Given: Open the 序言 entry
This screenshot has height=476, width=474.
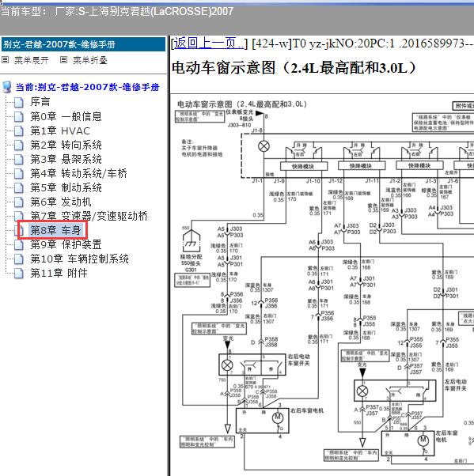Looking at the screenshot, I should pyautogui.click(x=40, y=102).
